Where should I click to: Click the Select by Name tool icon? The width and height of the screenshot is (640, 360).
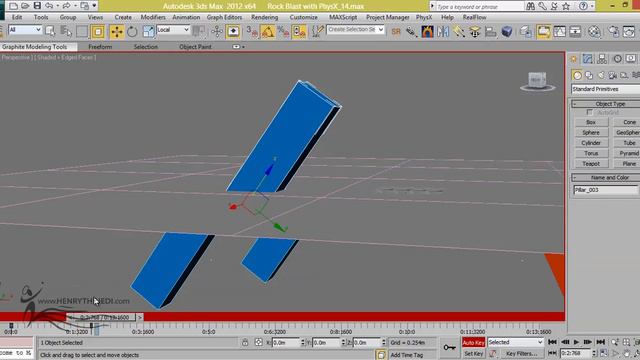coord(66,31)
